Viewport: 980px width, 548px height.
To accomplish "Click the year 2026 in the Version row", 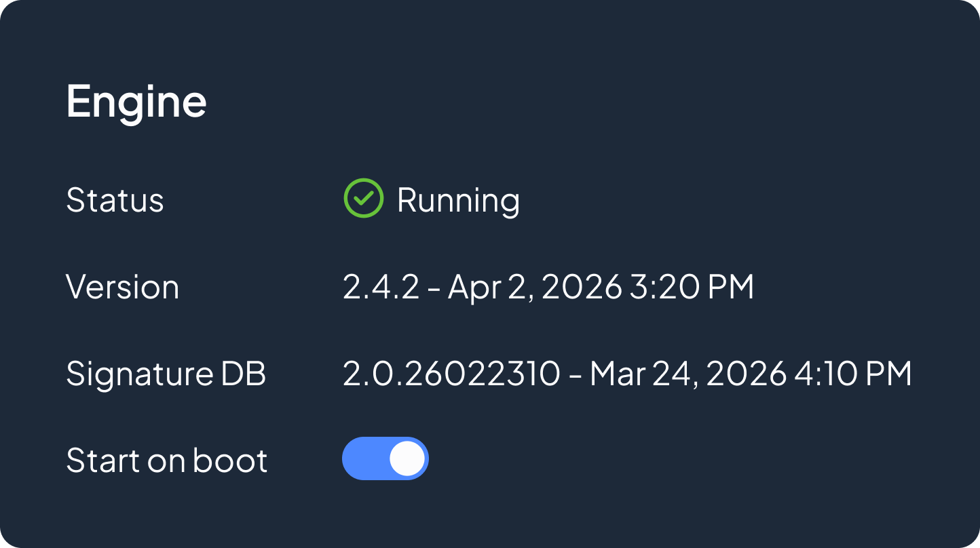I will click(x=582, y=287).
